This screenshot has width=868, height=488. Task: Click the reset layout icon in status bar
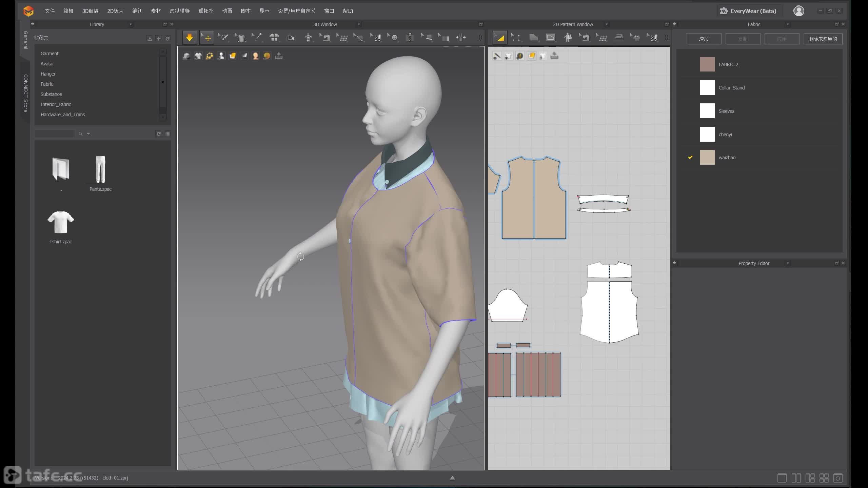(x=838, y=478)
